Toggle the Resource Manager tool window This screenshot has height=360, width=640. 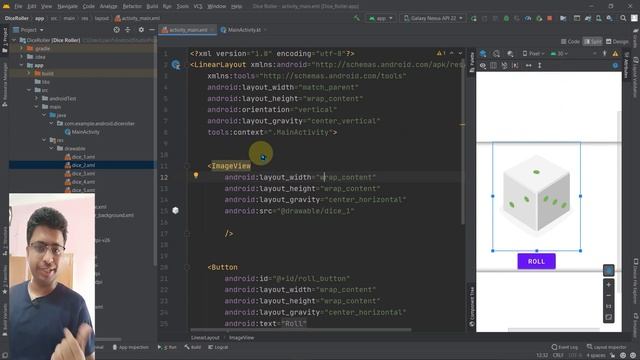coord(5,85)
